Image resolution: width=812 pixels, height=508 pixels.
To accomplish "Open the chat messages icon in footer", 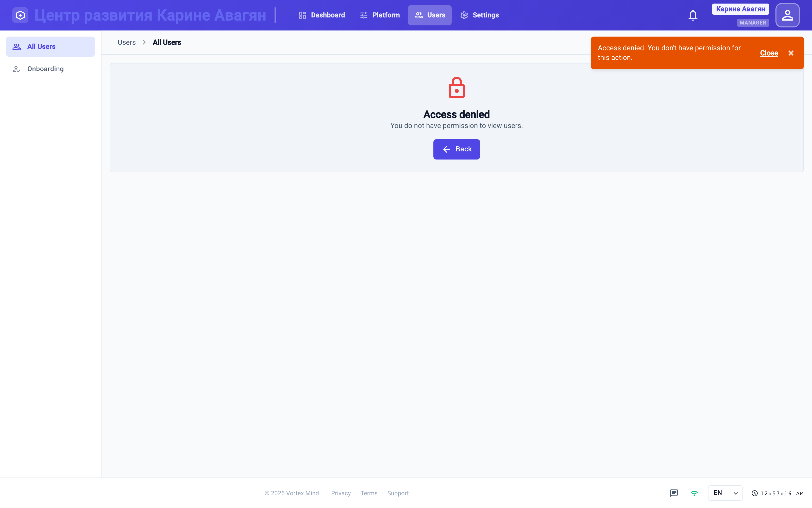I will tap(674, 493).
